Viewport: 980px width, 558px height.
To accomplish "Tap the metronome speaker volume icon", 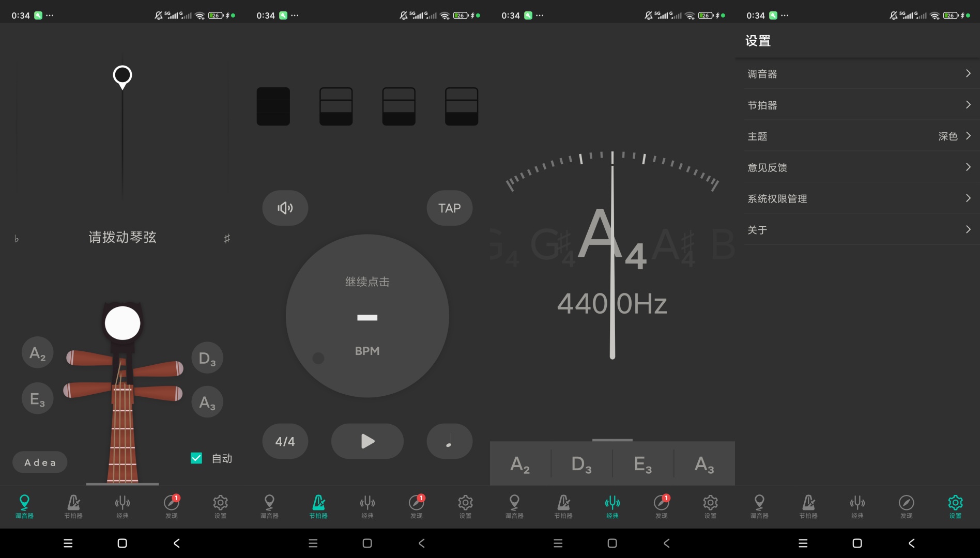I will 285,208.
